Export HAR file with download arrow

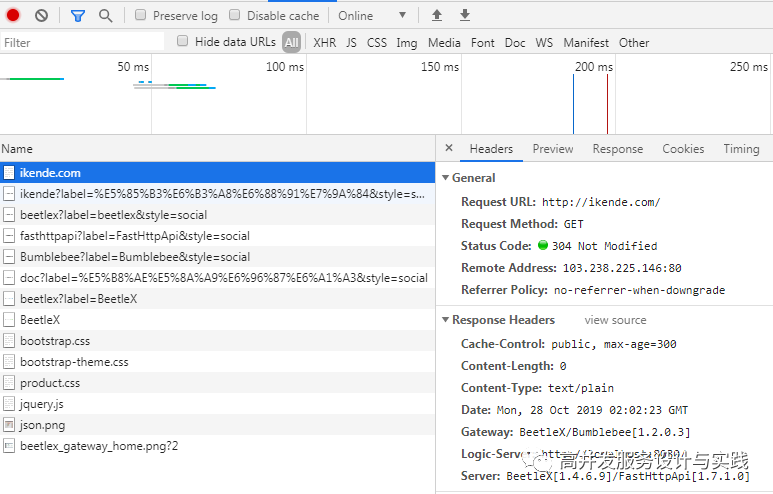coord(465,15)
